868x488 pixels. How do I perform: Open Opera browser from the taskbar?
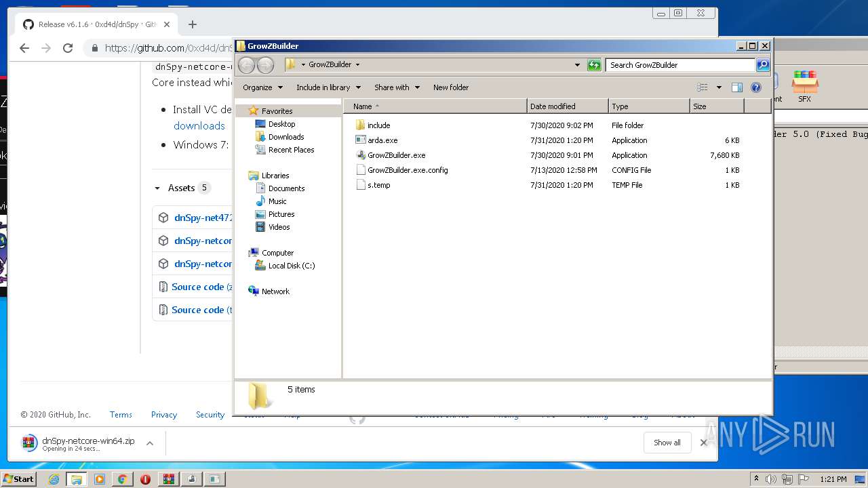click(145, 479)
